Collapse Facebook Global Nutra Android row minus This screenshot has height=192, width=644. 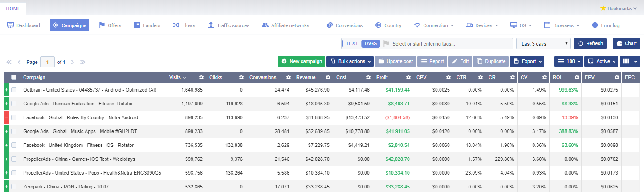tap(6, 117)
